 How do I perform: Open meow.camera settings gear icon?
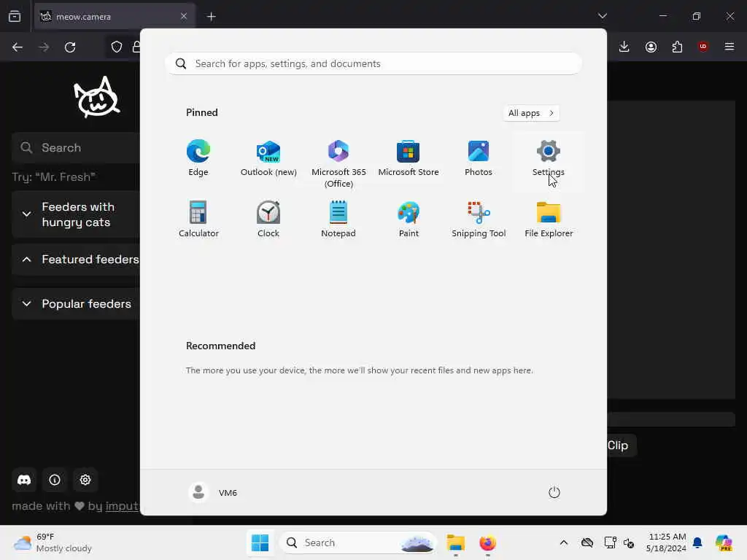click(85, 480)
